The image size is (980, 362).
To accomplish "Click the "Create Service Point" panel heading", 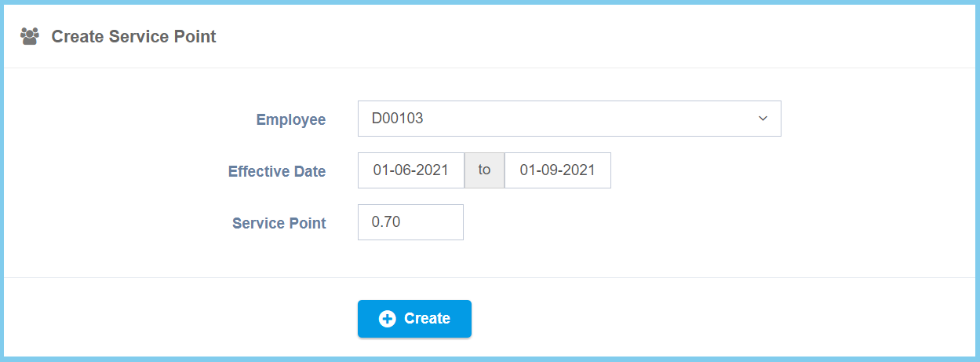I will (x=133, y=36).
